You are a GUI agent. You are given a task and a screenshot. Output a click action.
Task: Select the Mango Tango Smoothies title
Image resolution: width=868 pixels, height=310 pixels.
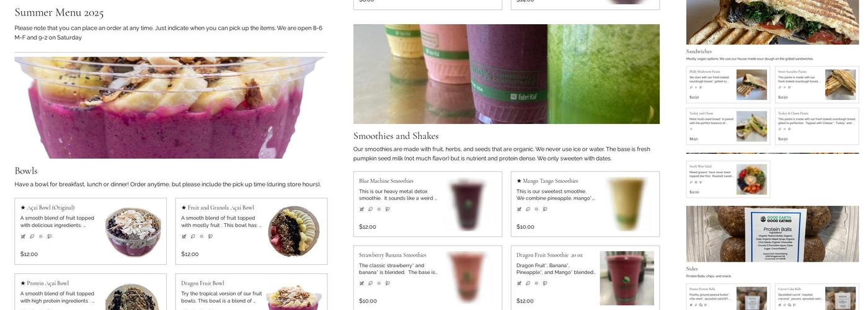tap(547, 181)
